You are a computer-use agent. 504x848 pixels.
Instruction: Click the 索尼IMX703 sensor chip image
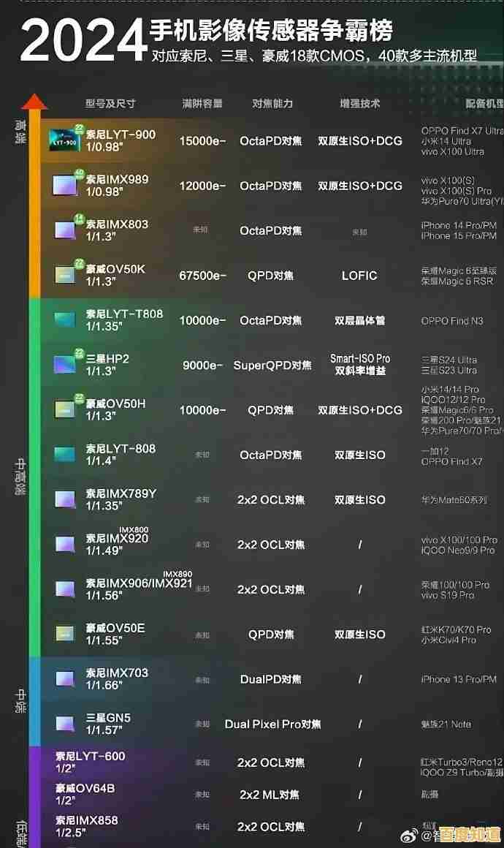[65, 678]
